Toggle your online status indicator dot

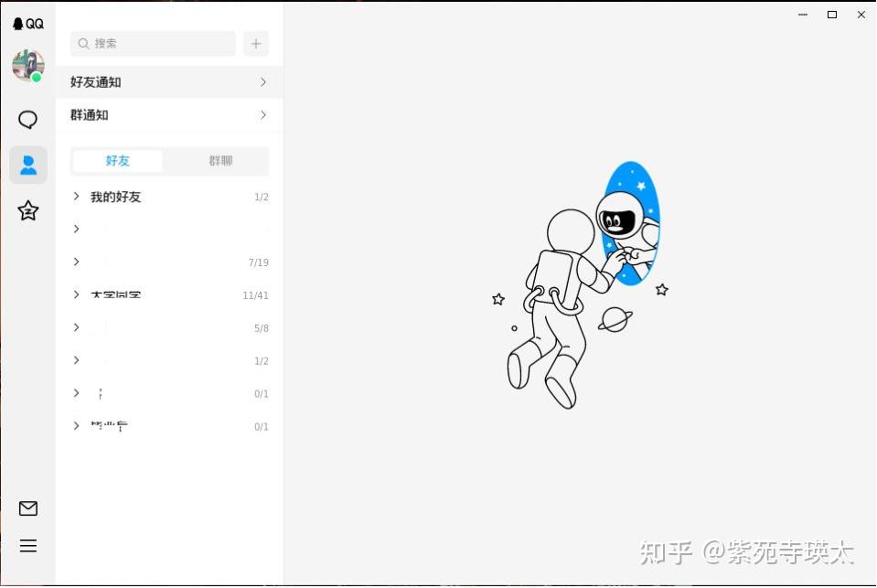(x=37, y=79)
